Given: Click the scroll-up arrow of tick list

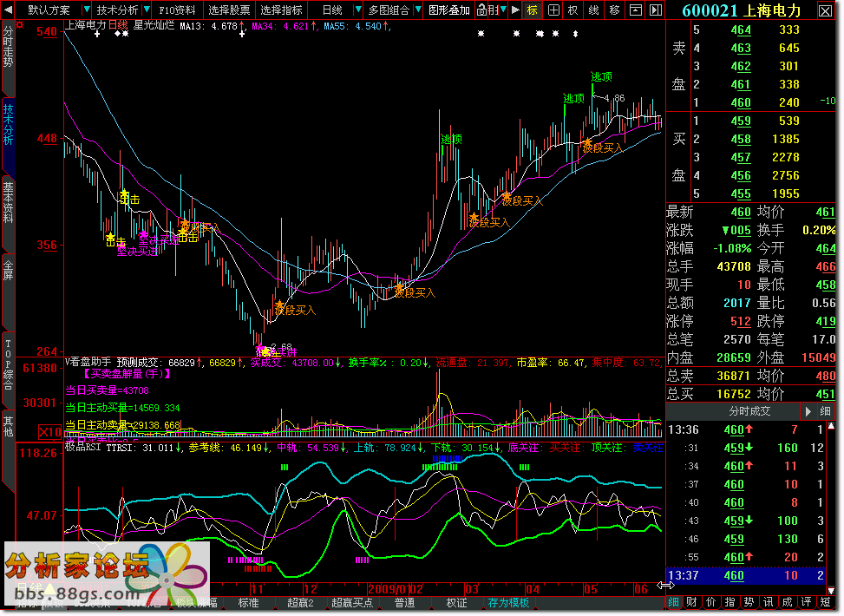Looking at the screenshot, I should [x=832, y=427].
